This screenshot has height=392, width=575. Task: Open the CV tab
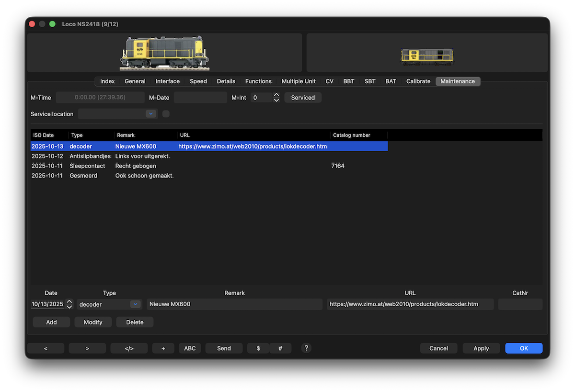329,81
